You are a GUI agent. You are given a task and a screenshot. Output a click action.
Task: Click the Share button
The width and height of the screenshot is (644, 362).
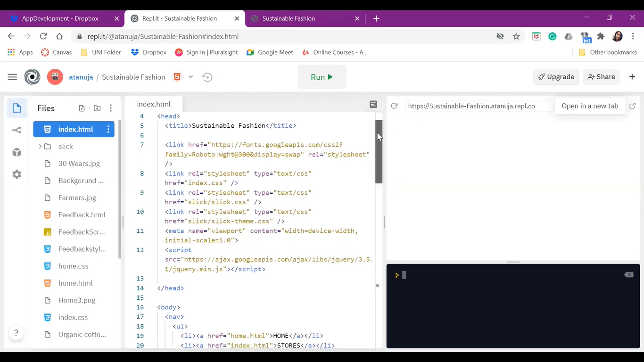coord(601,77)
